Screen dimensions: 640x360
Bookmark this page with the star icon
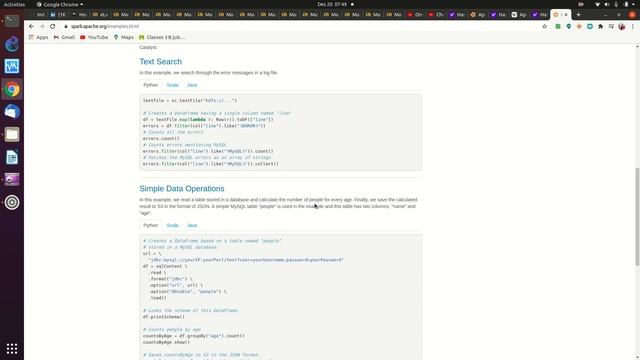click(544, 26)
